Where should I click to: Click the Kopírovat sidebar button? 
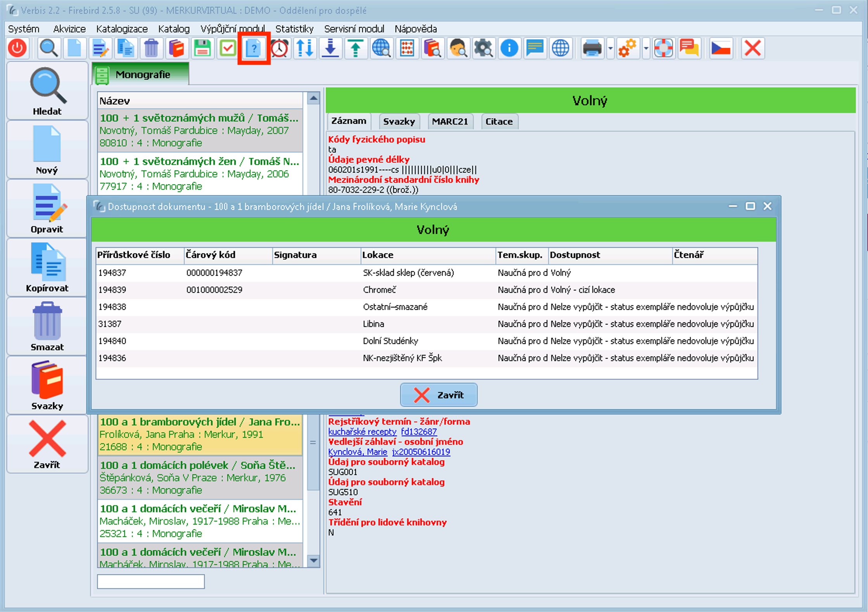click(47, 268)
